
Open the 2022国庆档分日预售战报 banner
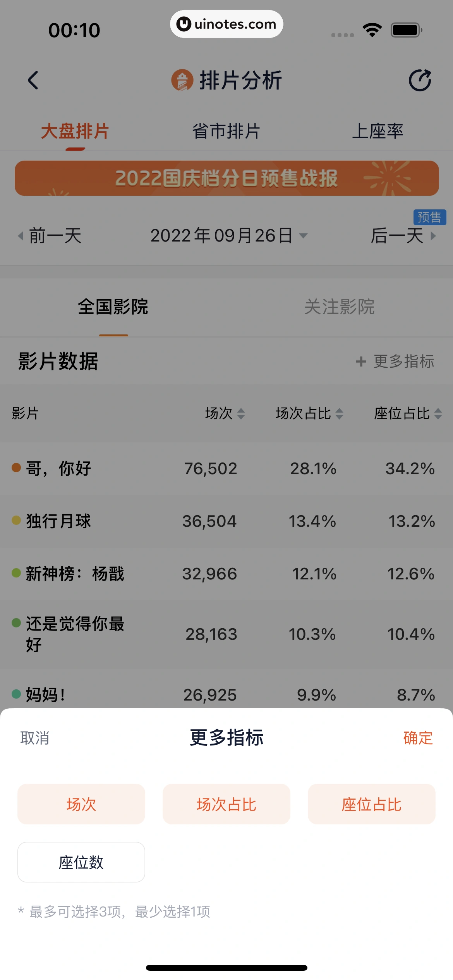tap(226, 178)
